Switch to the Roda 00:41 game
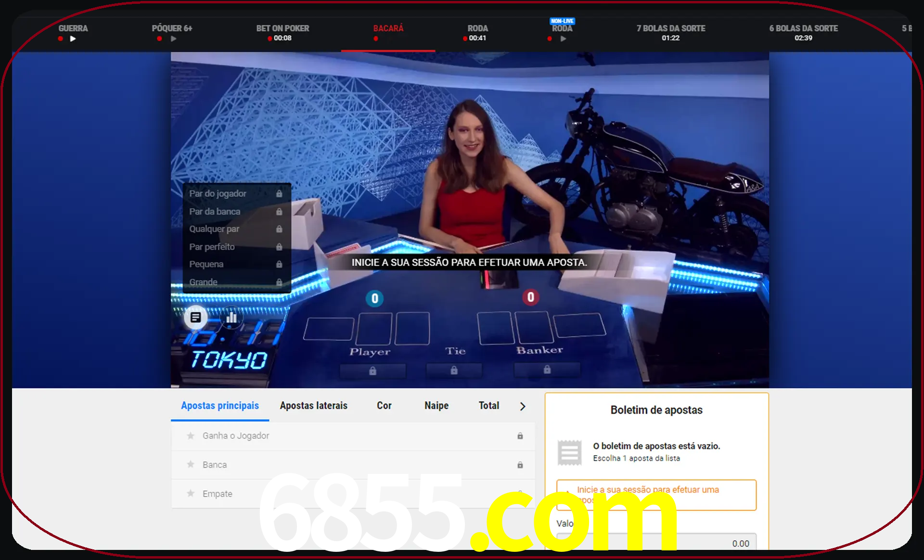The image size is (924, 560). pos(477,32)
